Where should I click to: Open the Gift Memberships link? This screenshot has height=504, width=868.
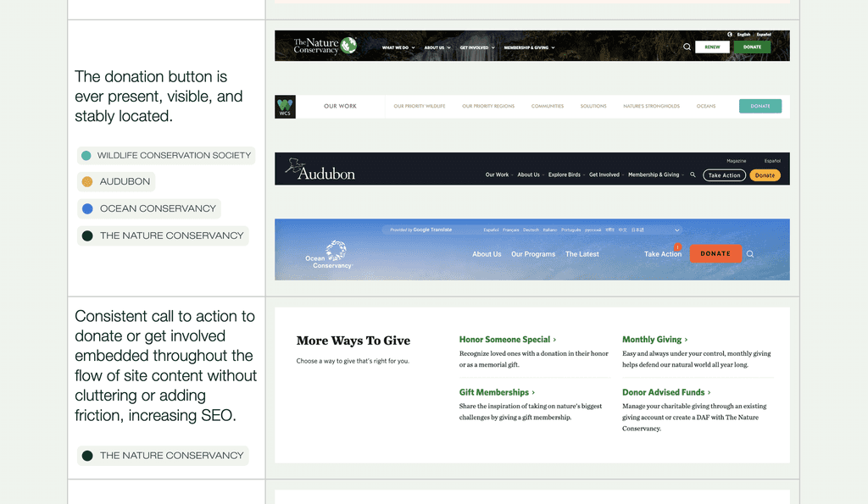(497, 392)
